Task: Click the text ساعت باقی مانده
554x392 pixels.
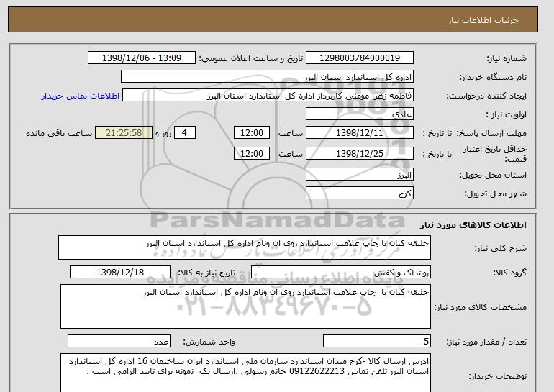Action: [x=59, y=133]
